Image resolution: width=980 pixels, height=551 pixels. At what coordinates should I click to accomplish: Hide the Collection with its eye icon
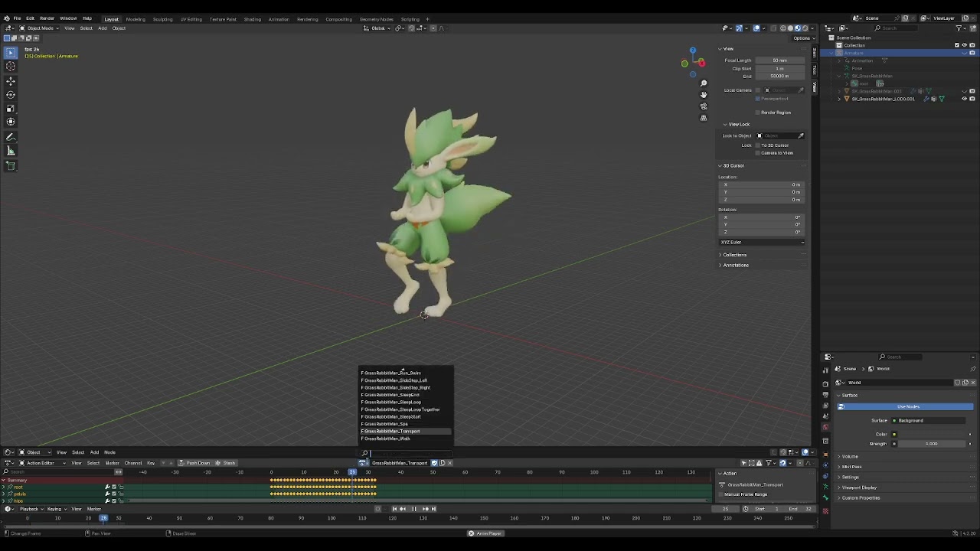[964, 45]
